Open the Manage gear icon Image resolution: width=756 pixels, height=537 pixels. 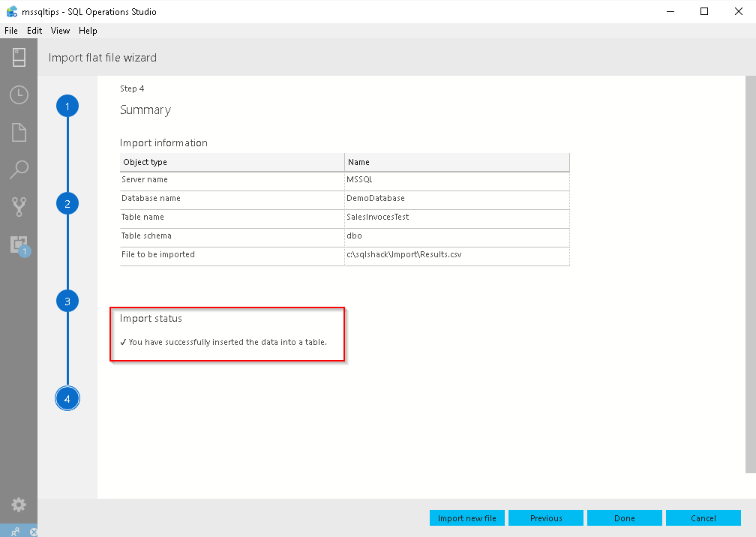coord(19,505)
